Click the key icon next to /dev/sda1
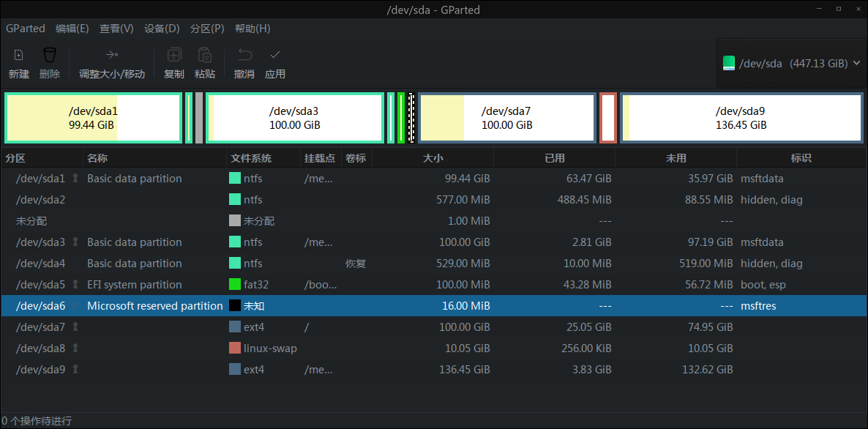The image size is (868, 429). tap(76, 178)
